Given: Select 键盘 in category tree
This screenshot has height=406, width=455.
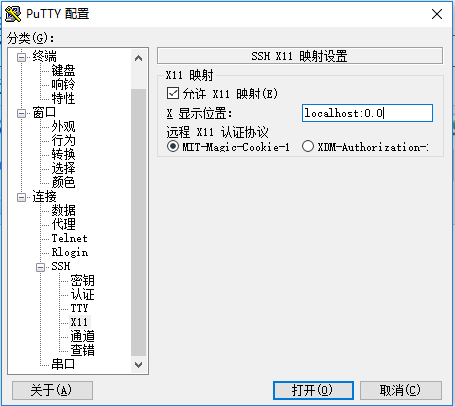Looking at the screenshot, I should 63,70.
